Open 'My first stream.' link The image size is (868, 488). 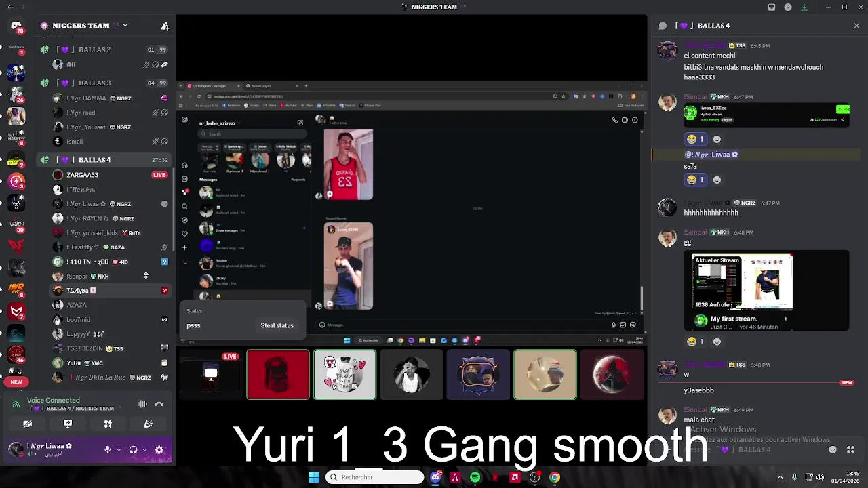point(734,319)
